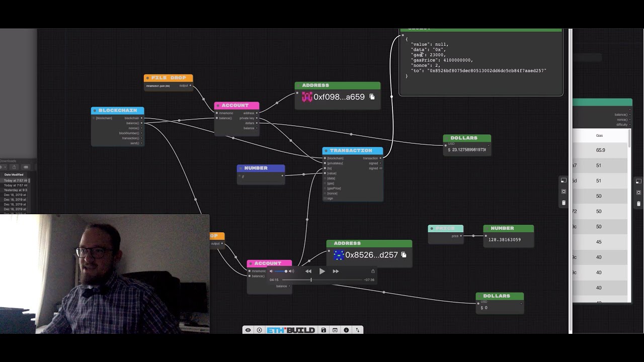Image resolution: width=644 pixels, height=362 pixels.
Task: Click the loud-volume speaker icon
Action: pos(291,271)
